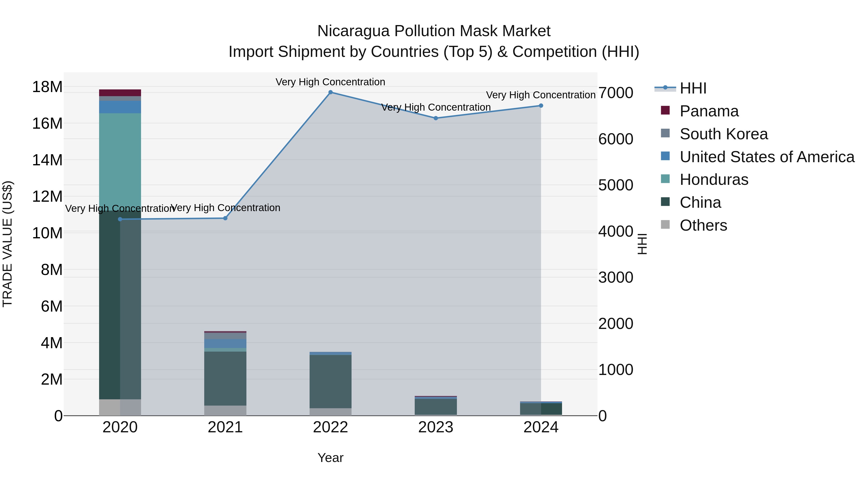This screenshot has height=488, width=868.
Task: Click the United States segment of 2021 bar
Action: (225, 343)
